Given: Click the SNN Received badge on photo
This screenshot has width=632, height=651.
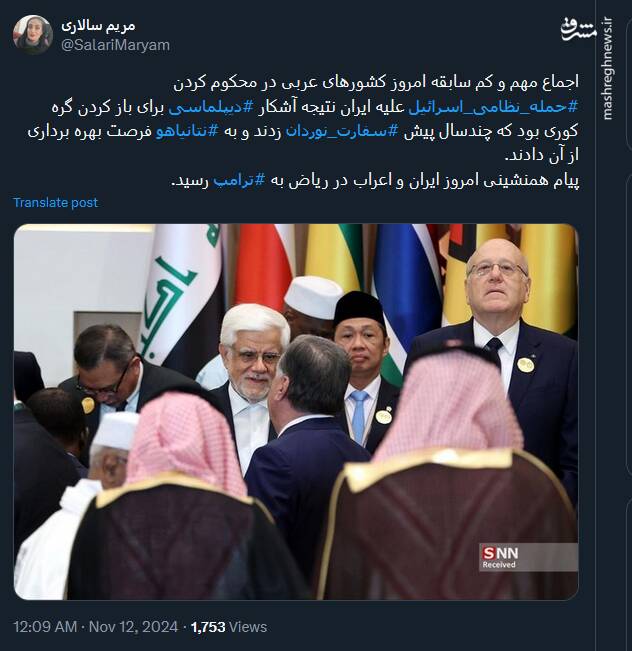Looking at the screenshot, I should (x=528, y=557).
